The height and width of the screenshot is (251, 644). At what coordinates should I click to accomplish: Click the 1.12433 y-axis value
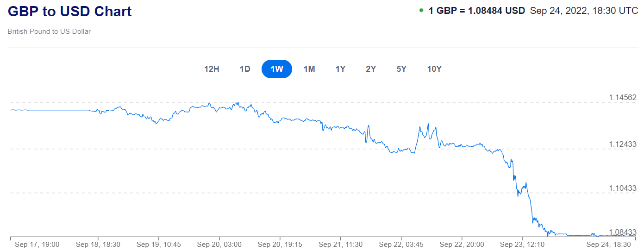coord(622,144)
